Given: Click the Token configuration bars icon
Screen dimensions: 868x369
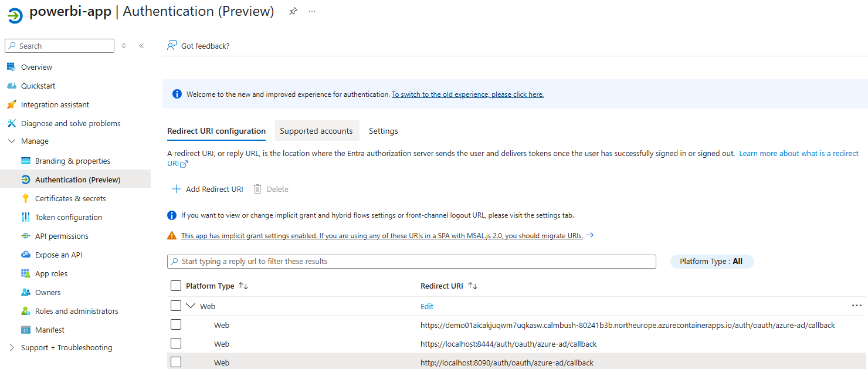Looking at the screenshot, I should (x=25, y=217).
